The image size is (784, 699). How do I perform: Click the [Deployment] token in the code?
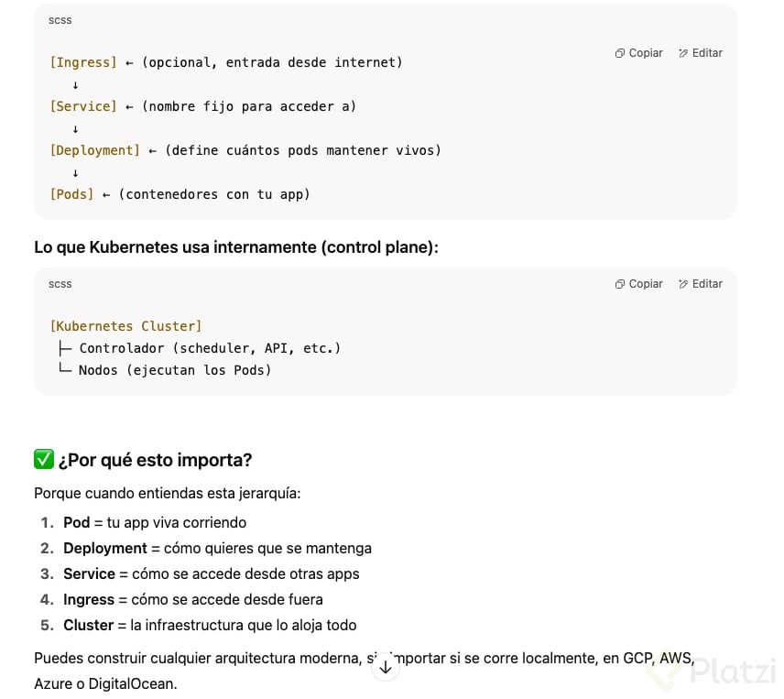(x=94, y=150)
